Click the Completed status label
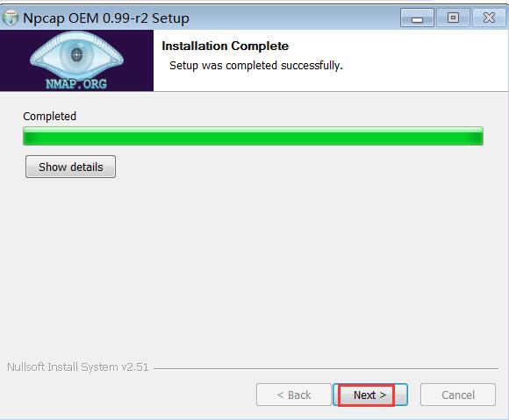Viewport: 509px width, 420px height. pyautogui.click(x=50, y=116)
